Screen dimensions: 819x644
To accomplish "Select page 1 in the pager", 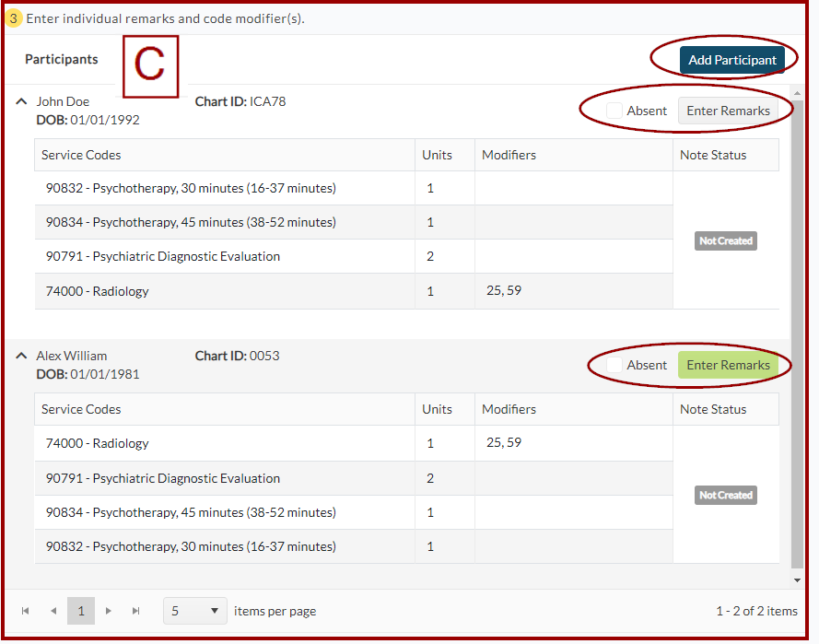I will pos(81,611).
